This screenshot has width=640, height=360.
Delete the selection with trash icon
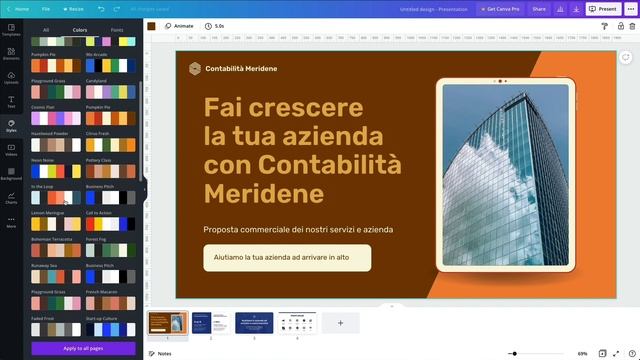click(632, 26)
